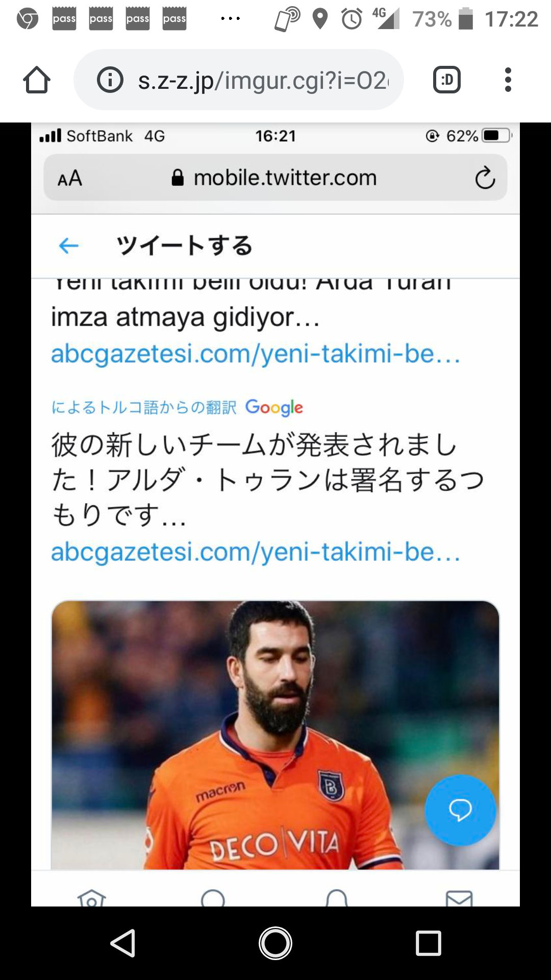Viewport: 551px width, 980px height.
Task: Tap the blue floating reply bubble button
Action: click(460, 810)
